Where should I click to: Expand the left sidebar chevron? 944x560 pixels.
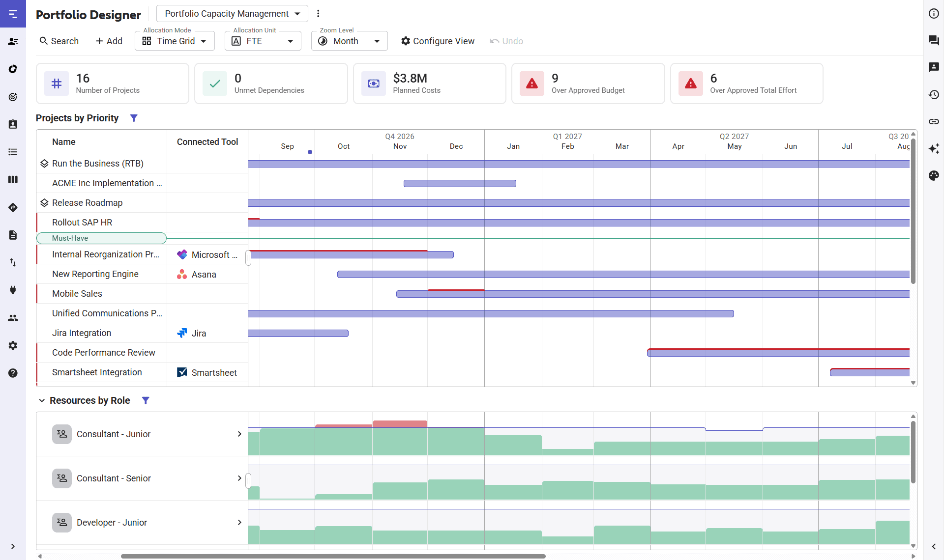pos(13,546)
